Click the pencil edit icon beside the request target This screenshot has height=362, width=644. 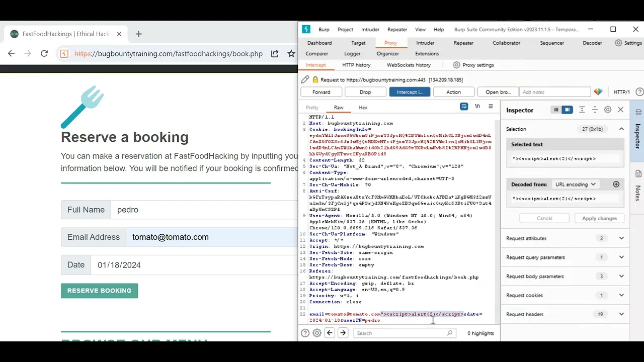click(305, 79)
